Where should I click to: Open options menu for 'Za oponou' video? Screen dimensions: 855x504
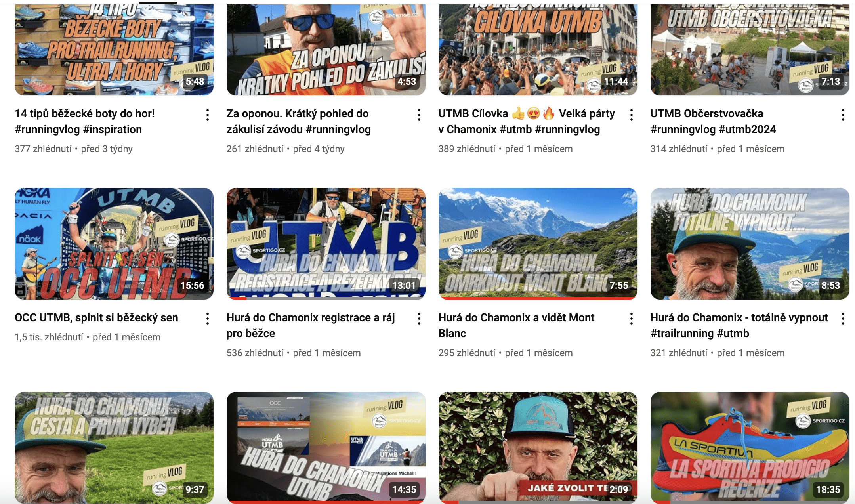(419, 115)
